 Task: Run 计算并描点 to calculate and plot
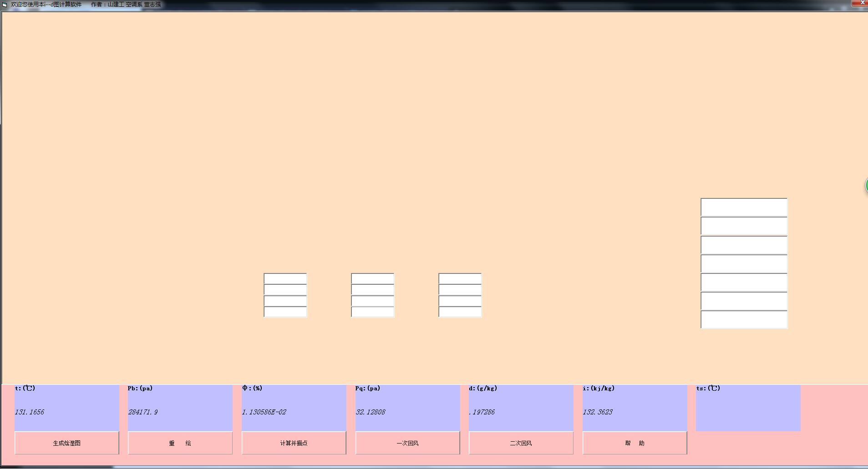point(294,443)
